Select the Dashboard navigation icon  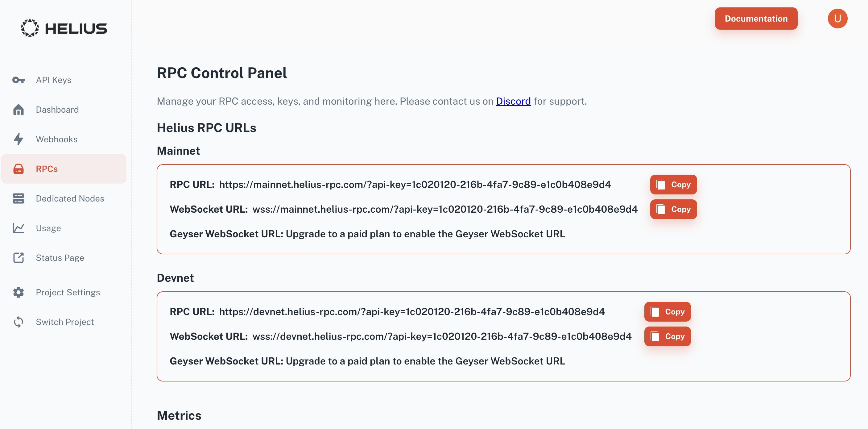[19, 109]
